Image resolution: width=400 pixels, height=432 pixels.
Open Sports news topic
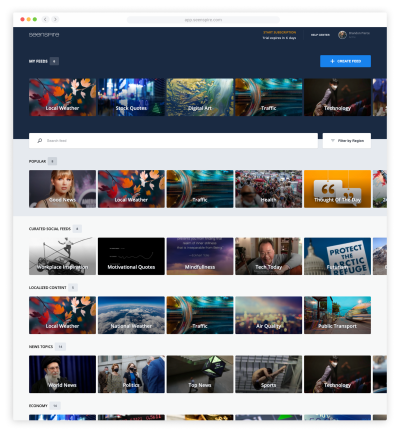click(x=269, y=374)
